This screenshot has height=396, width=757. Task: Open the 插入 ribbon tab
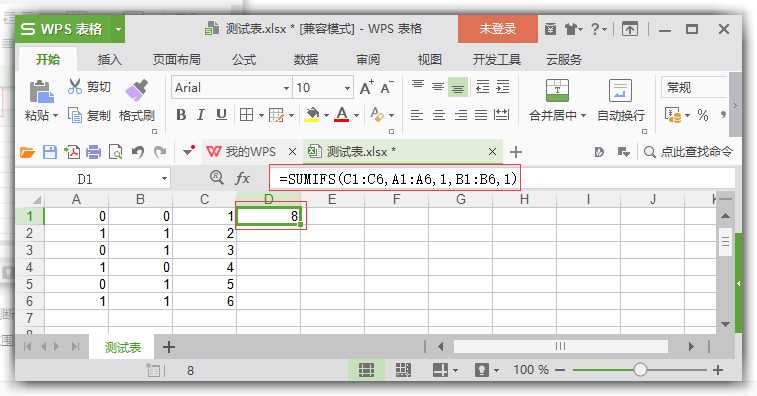point(110,59)
